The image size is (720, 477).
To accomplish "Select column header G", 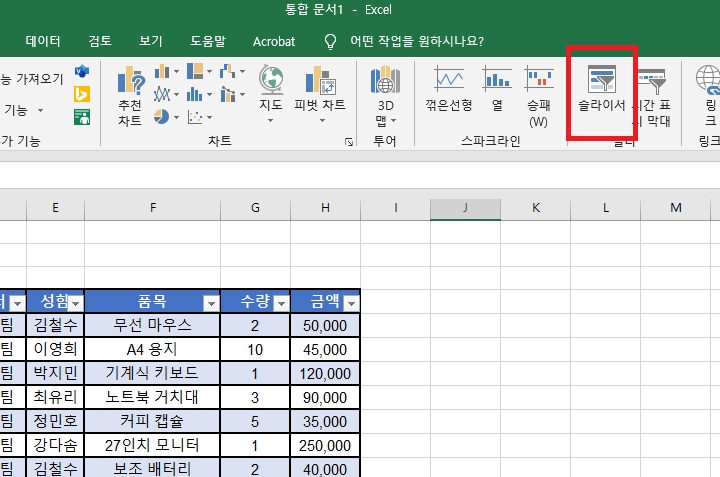I will (255, 208).
